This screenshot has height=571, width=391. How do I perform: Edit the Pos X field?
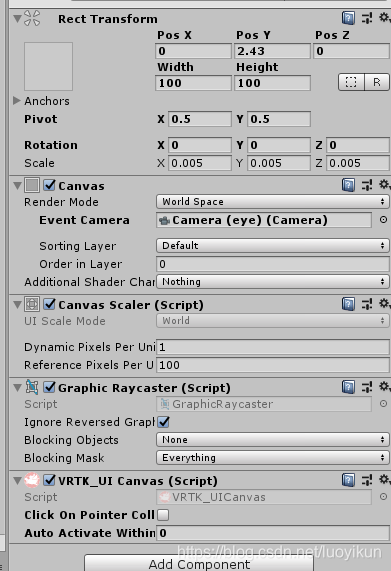(193, 51)
